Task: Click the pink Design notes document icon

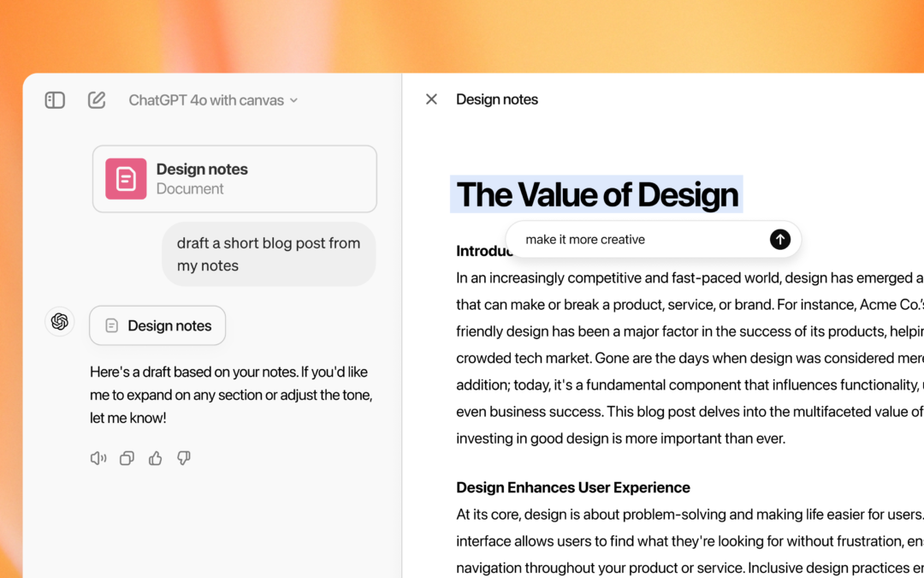Action: click(126, 179)
